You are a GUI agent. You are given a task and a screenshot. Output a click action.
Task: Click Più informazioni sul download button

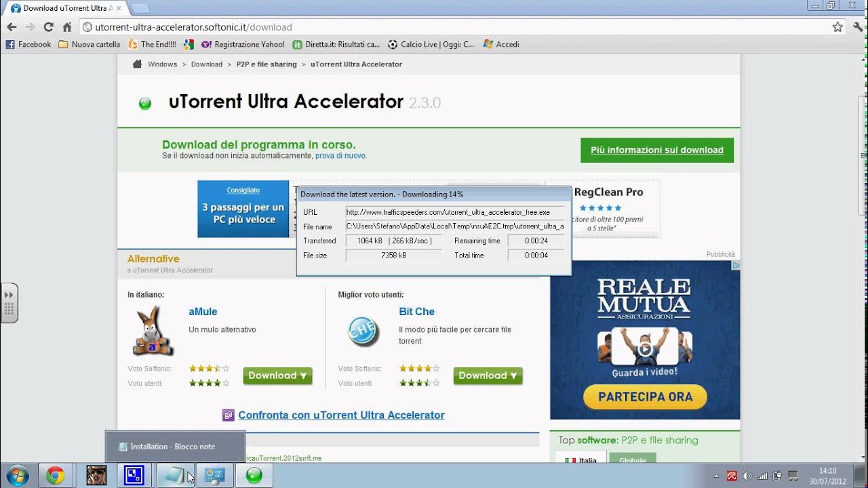(657, 150)
